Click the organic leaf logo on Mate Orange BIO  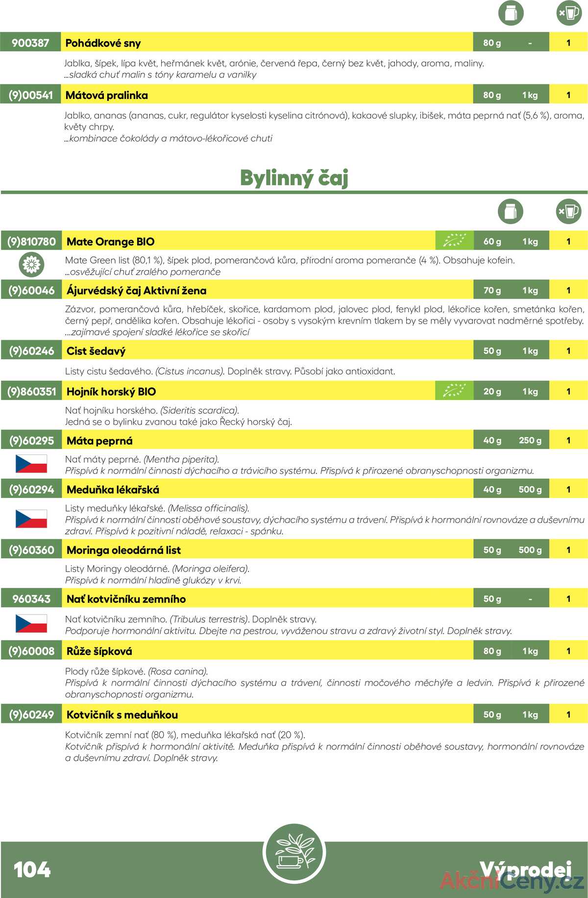454,241
